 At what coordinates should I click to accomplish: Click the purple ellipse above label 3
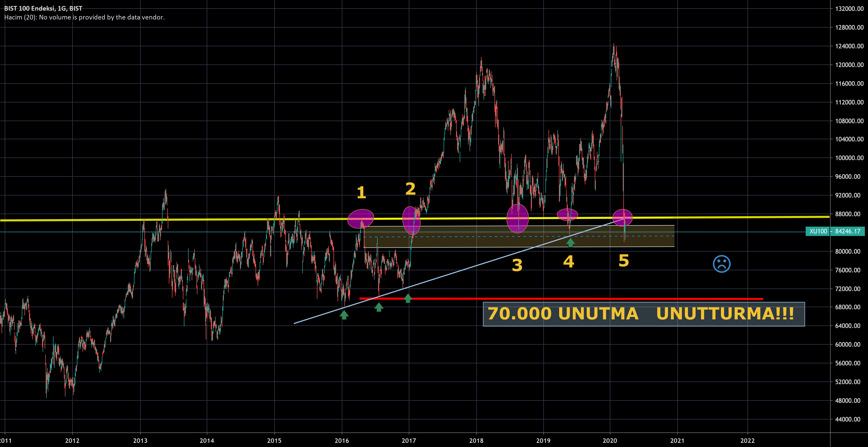click(x=518, y=219)
